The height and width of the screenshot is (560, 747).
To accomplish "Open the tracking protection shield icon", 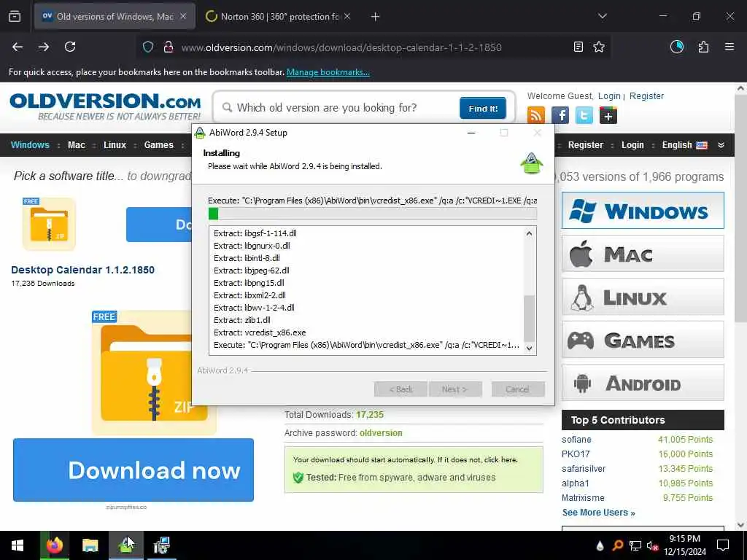I will tap(148, 47).
